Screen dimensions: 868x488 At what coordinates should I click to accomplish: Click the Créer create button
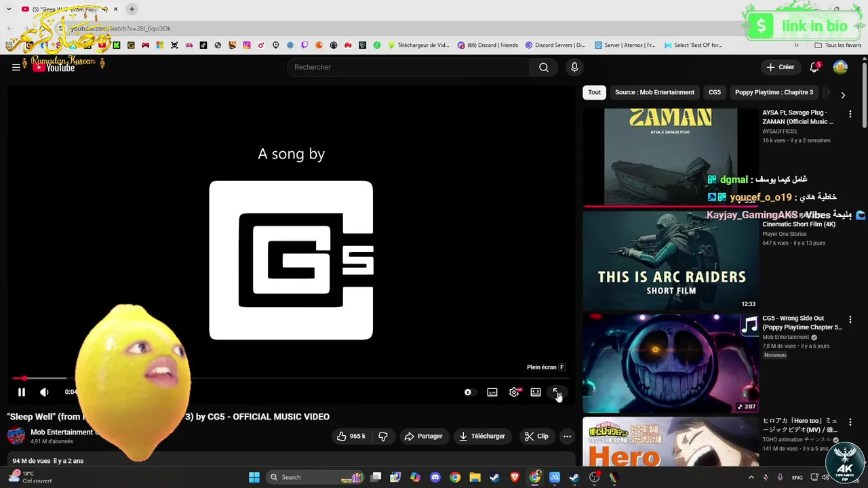tap(781, 67)
